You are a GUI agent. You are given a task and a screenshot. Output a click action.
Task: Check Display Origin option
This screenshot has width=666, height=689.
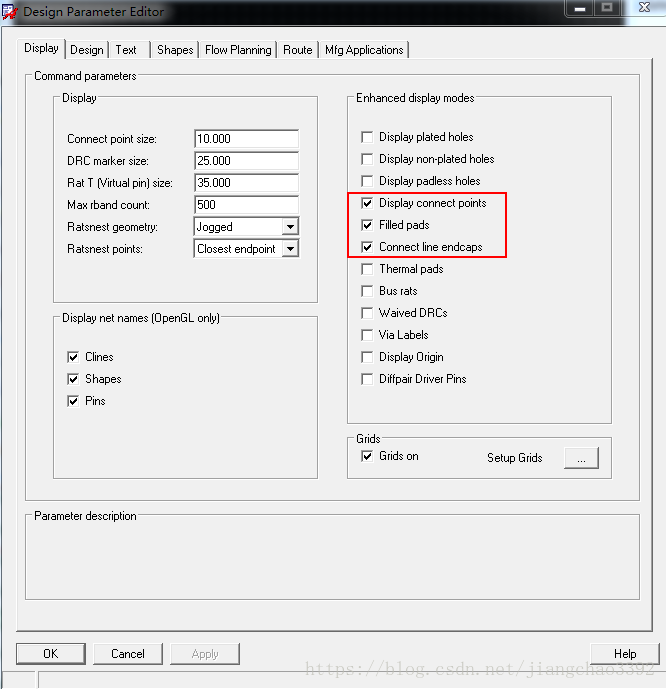(367, 357)
